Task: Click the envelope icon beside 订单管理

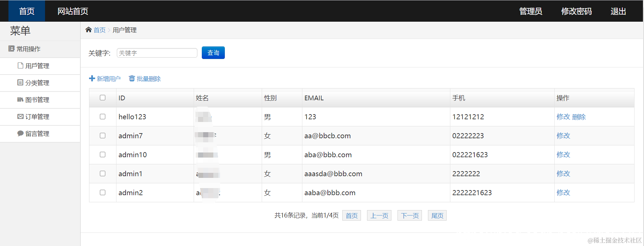Action: click(20, 116)
